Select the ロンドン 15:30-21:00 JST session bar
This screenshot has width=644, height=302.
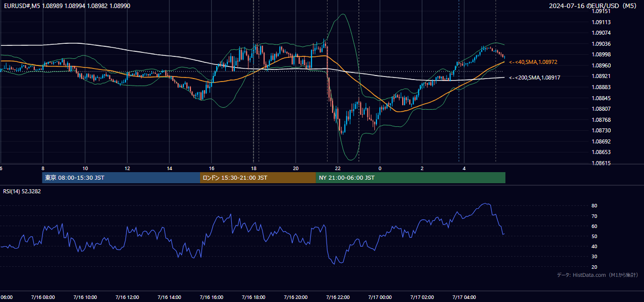tap(258, 178)
